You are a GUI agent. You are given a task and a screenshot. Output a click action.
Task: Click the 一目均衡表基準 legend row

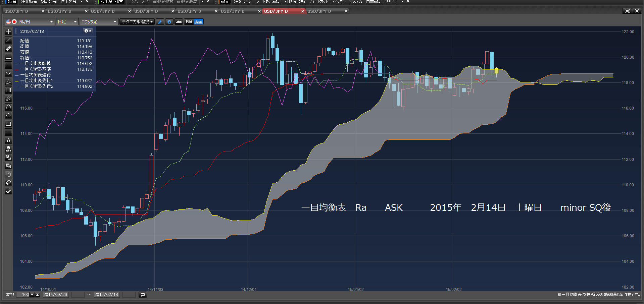point(54,69)
